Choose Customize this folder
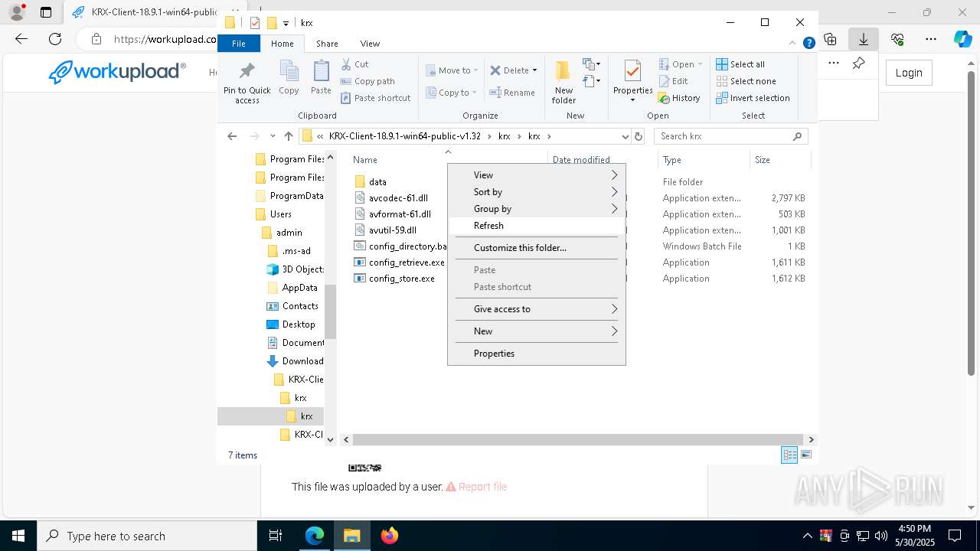This screenshot has height=551, width=980. pos(536,248)
